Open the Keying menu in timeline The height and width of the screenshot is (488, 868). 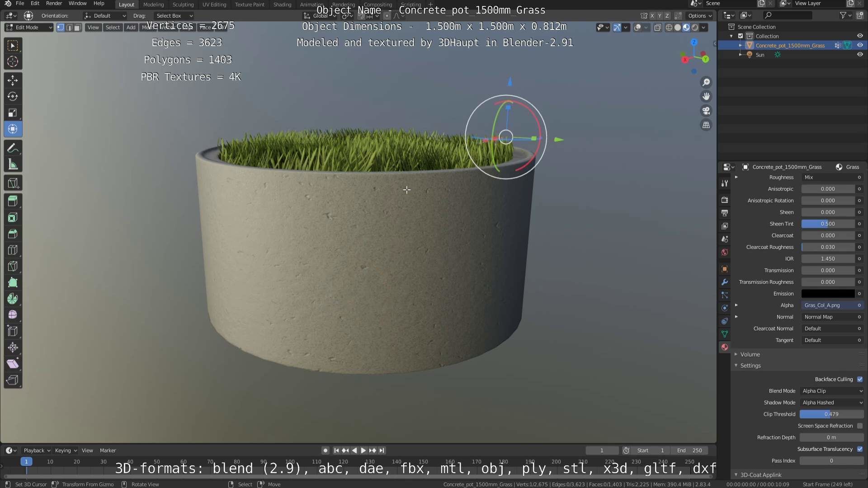[66, 450]
